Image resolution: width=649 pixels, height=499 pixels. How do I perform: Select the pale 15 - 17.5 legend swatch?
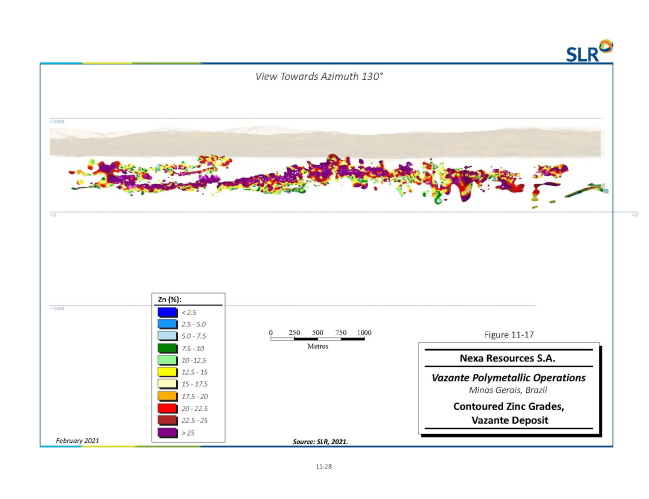point(165,384)
